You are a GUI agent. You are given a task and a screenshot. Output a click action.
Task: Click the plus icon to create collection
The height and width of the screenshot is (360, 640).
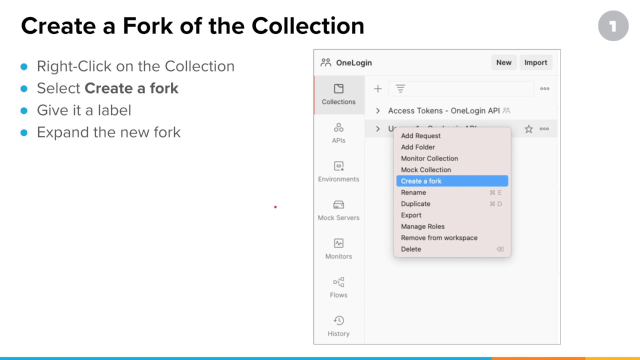(378, 89)
